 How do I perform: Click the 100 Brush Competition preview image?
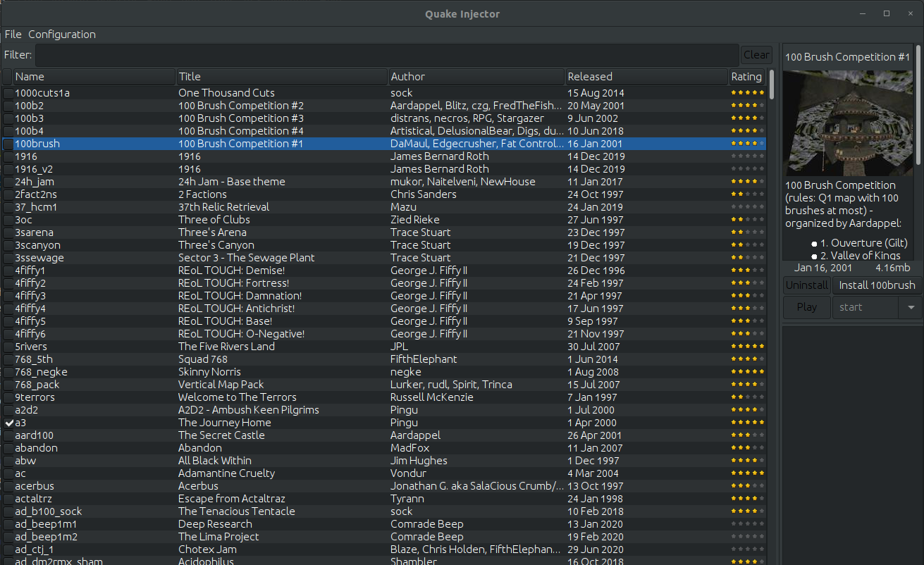(x=848, y=123)
